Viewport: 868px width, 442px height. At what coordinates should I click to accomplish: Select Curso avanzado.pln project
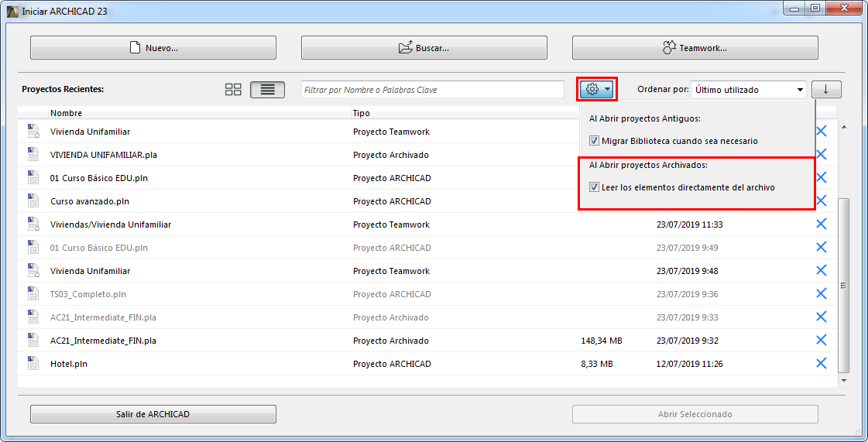(x=90, y=201)
